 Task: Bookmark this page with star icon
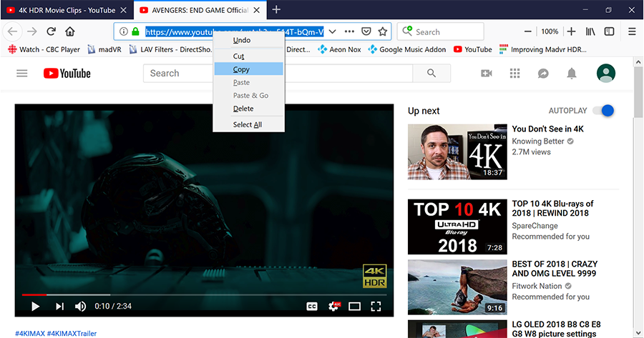[x=382, y=31]
